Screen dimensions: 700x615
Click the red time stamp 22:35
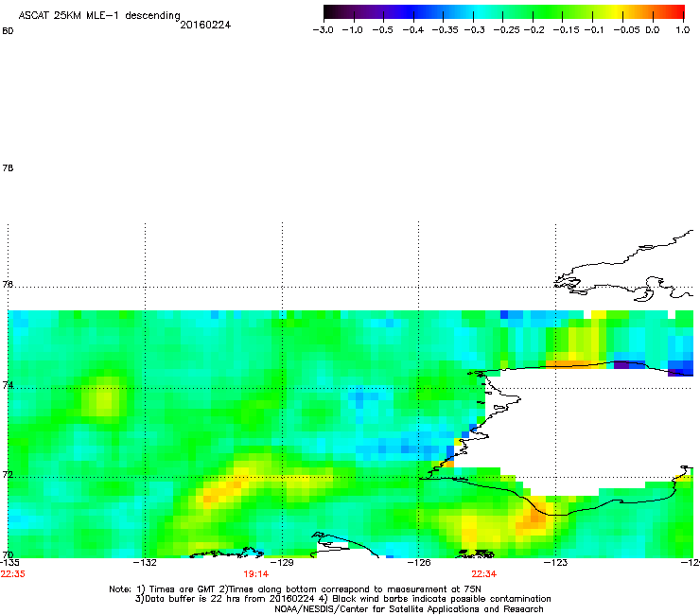[13, 574]
